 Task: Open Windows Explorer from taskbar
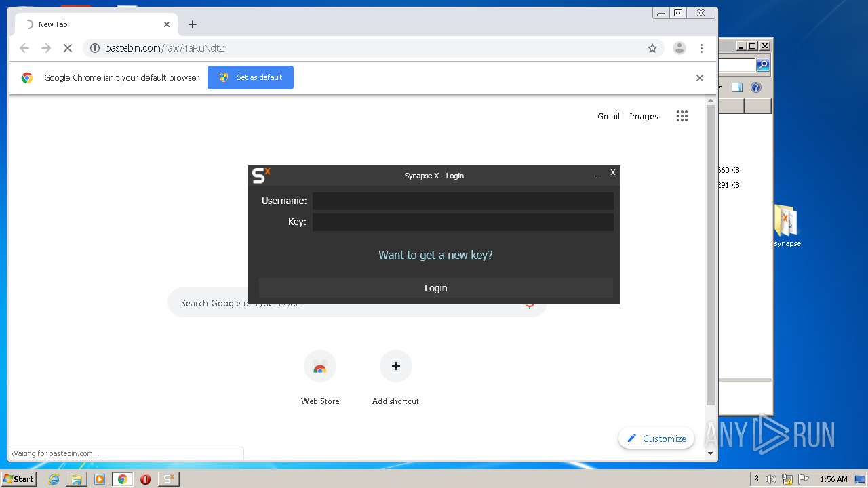pos(77,479)
